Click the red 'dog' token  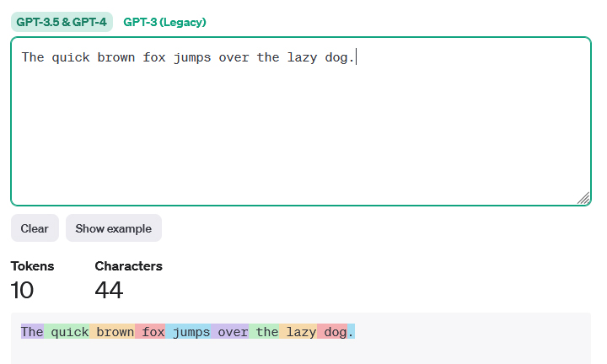(332, 331)
